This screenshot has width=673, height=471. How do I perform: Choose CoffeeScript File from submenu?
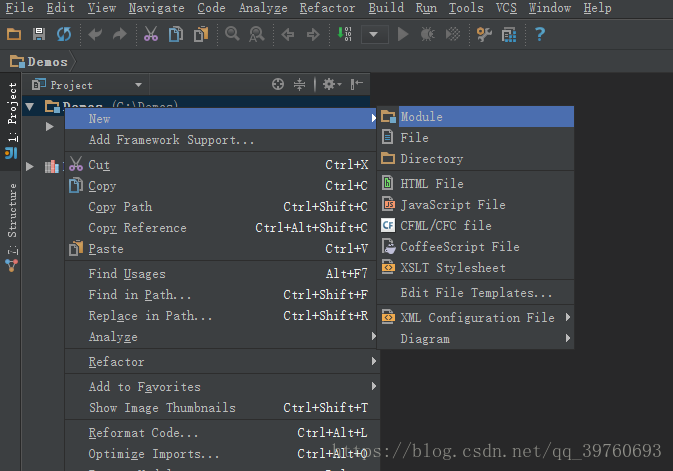pyautogui.click(x=475, y=247)
